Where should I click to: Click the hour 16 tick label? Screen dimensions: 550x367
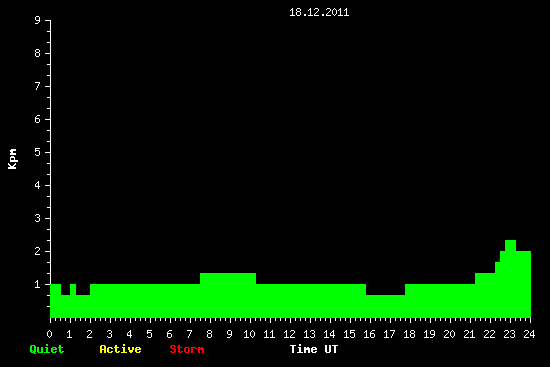pyautogui.click(x=369, y=334)
